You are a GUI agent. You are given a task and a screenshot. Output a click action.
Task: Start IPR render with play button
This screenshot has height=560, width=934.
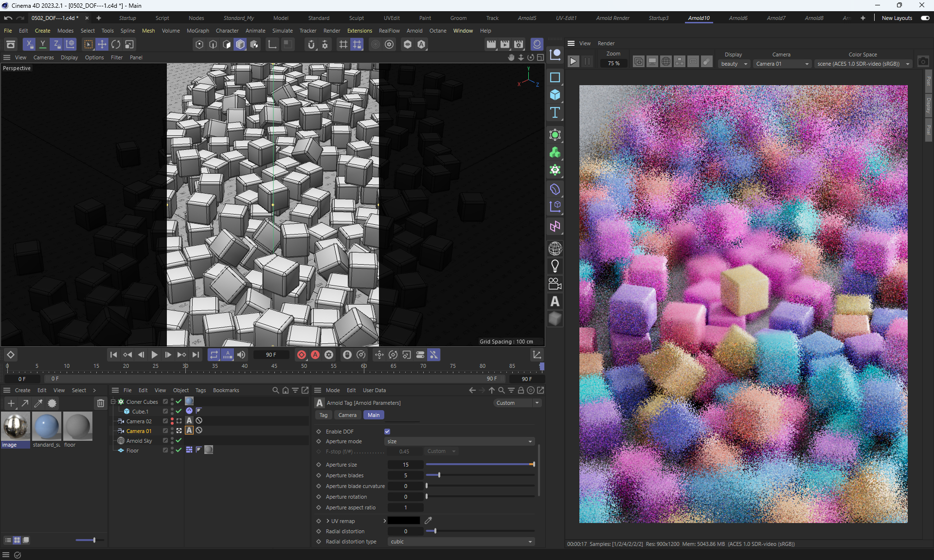[574, 62]
